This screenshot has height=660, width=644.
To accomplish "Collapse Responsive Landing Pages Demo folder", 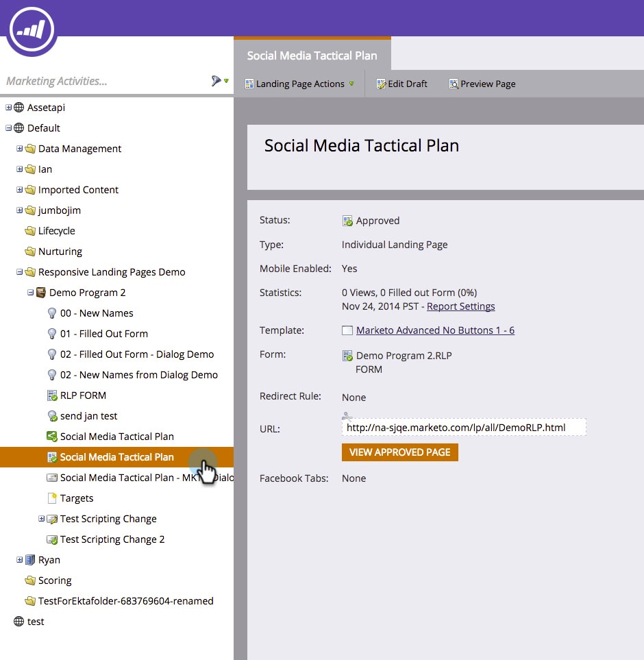I will point(19,272).
